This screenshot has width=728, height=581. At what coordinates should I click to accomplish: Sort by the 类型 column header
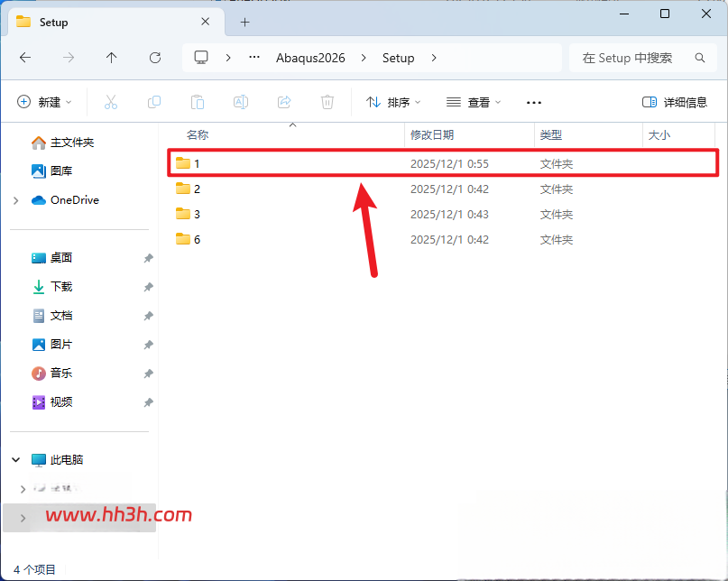click(551, 134)
